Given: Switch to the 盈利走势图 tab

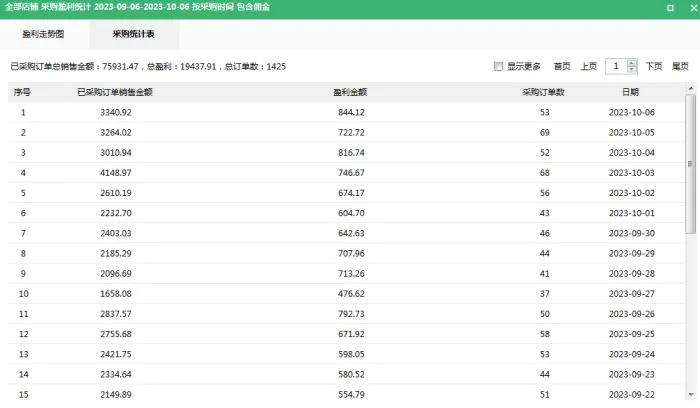Looking at the screenshot, I should (43, 34).
